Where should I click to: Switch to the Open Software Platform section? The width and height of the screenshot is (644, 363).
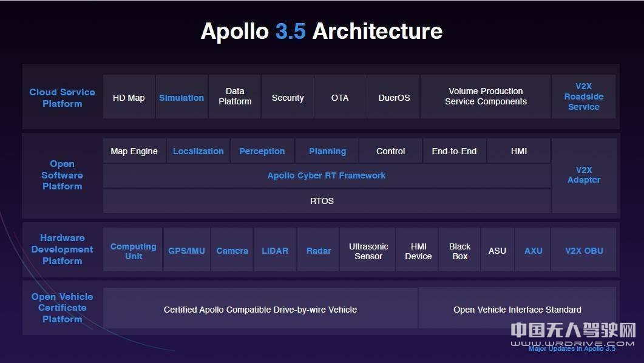pos(62,175)
